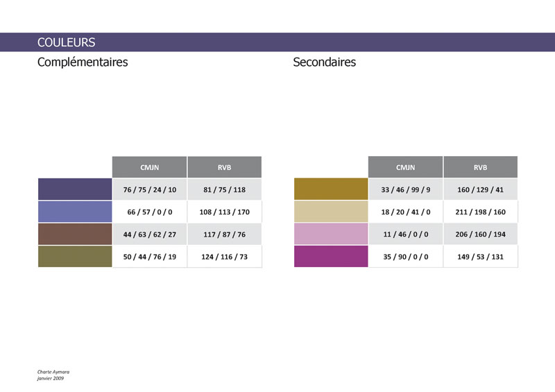Select the 76 / 75 / 24 / 10 cell
The image size is (555, 392).
coord(149,189)
